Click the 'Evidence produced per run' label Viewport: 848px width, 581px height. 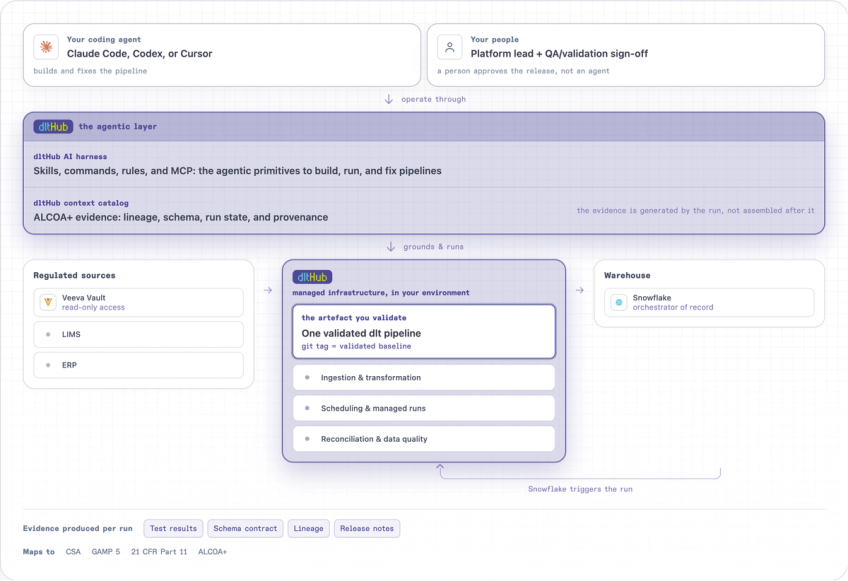[78, 529]
